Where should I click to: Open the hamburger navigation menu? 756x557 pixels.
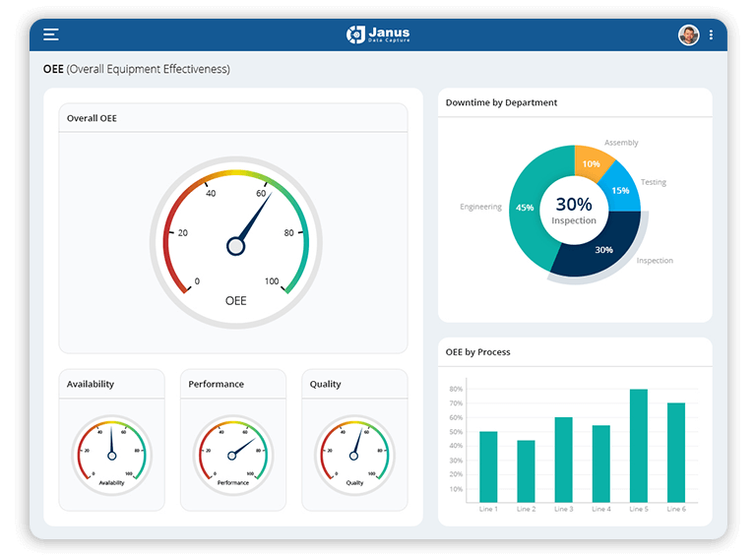[51, 34]
